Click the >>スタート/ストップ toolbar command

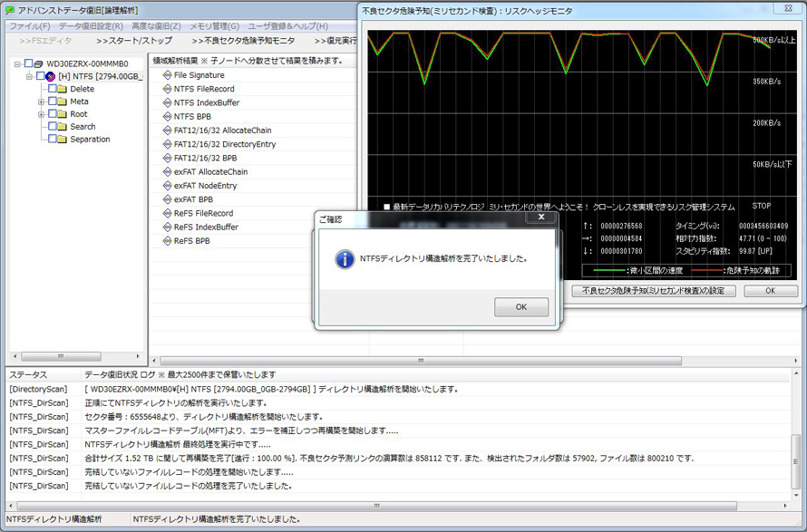[134, 41]
